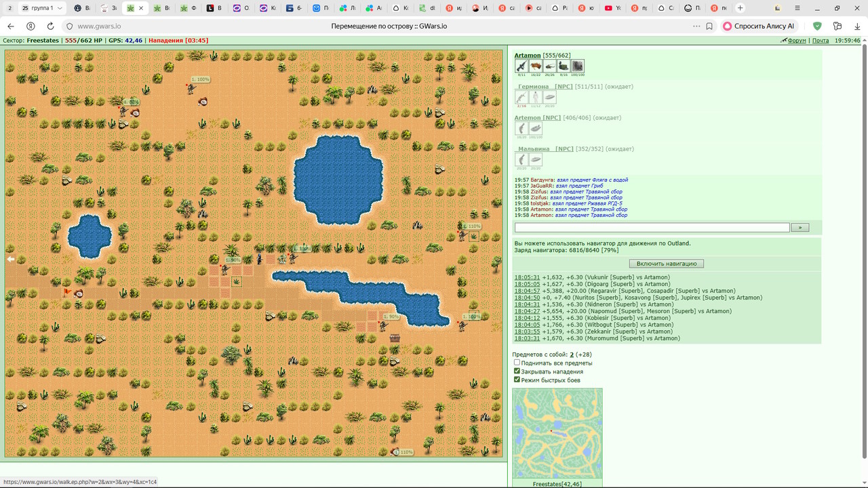The image size is (868, 488).
Task: Expand the "группа 1" tab group dropdown
Action: pos(60,8)
